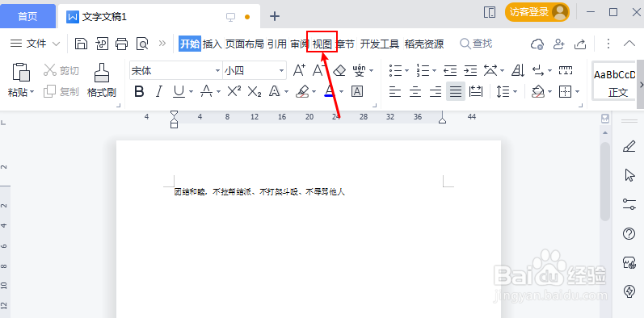644x318 pixels.
Task: Click the Copy (复制) button
Action: tap(61, 91)
